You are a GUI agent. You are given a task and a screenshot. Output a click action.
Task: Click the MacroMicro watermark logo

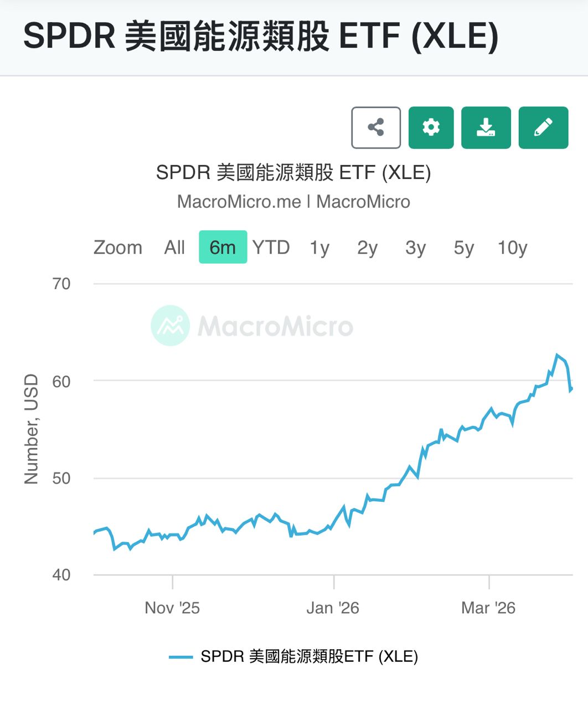[171, 326]
